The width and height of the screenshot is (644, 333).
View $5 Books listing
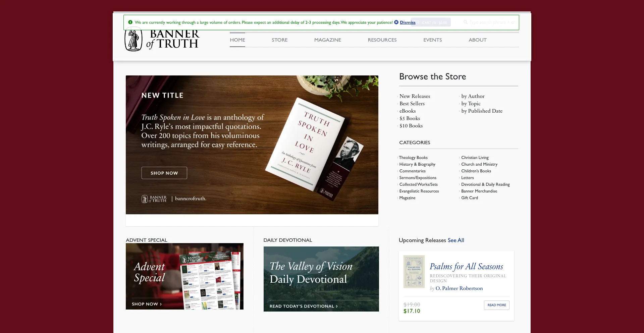pyautogui.click(x=410, y=118)
